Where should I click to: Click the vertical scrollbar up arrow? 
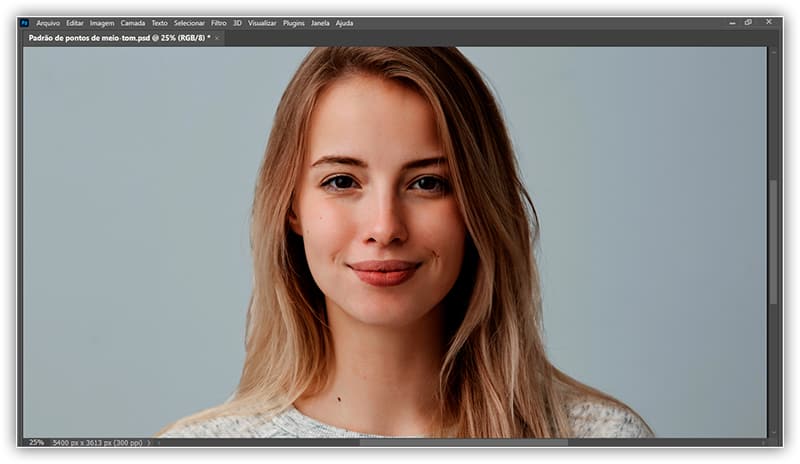point(773,52)
